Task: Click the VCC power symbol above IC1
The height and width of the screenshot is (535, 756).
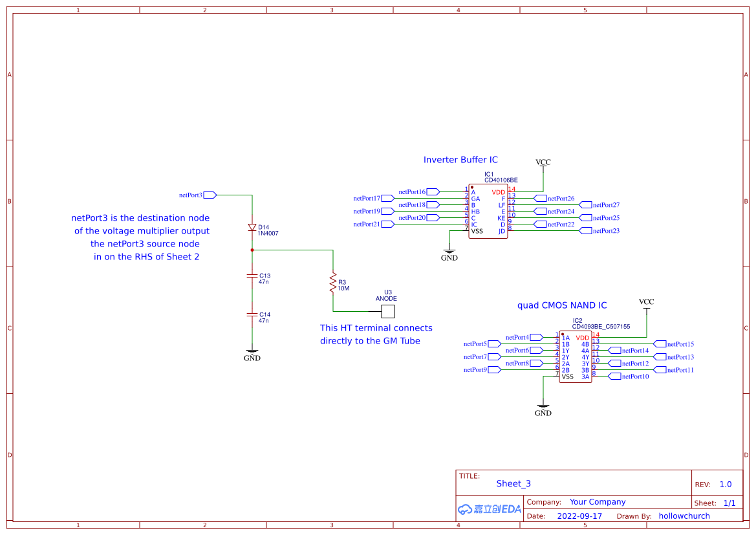Action: (543, 165)
